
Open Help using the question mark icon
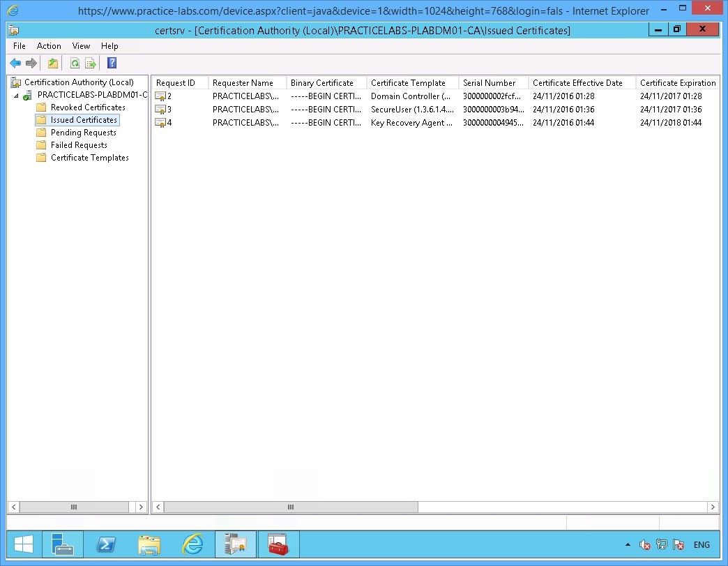point(111,63)
